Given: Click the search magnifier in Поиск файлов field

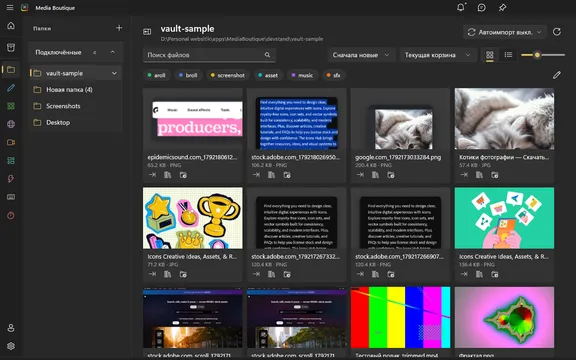Looking at the screenshot, I should pyautogui.click(x=267, y=55).
